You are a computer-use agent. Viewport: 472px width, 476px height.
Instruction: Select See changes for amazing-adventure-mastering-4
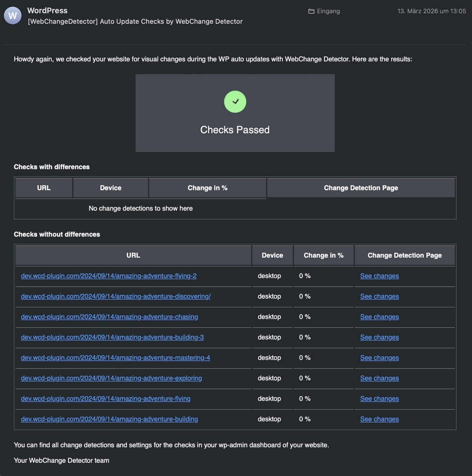(379, 358)
